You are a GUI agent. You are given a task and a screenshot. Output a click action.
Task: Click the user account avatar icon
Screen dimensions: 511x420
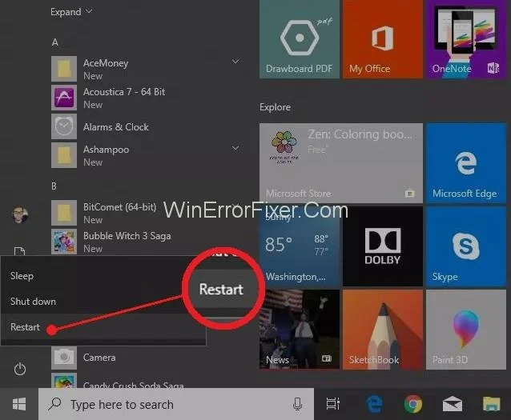(20, 214)
